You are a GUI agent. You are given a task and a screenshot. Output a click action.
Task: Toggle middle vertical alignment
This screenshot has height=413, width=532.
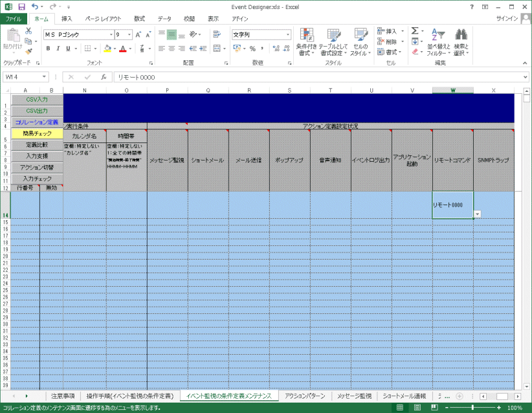172,34
